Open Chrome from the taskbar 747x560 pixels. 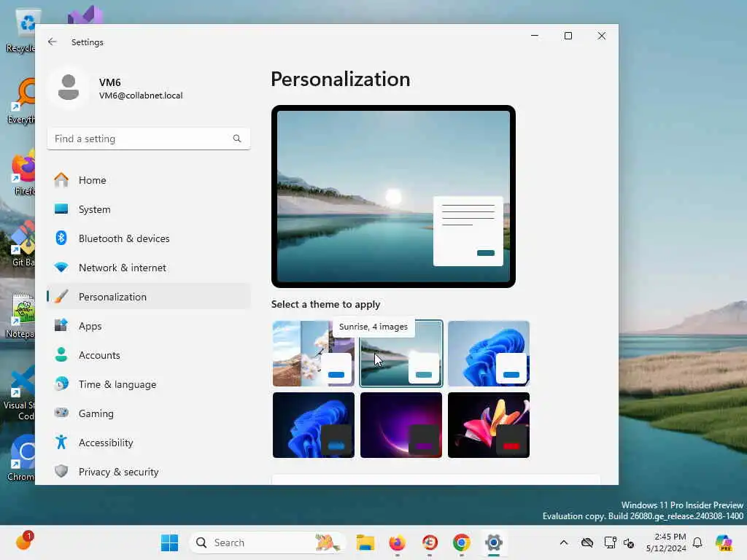pyautogui.click(x=461, y=542)
